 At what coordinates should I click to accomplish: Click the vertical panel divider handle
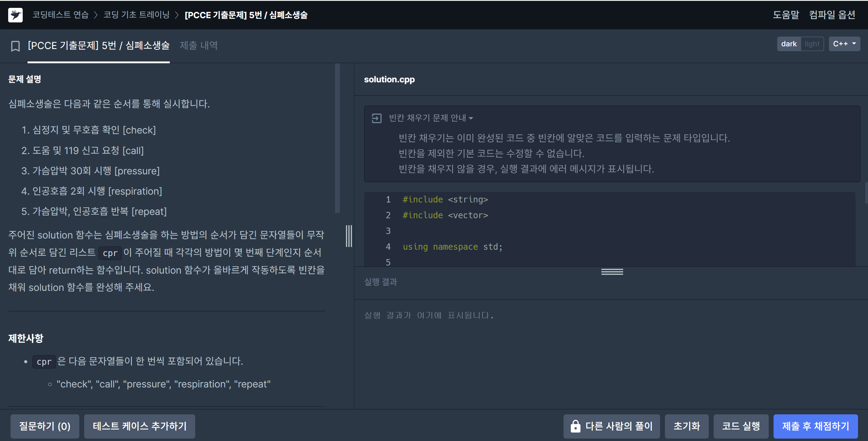[349, 236]
